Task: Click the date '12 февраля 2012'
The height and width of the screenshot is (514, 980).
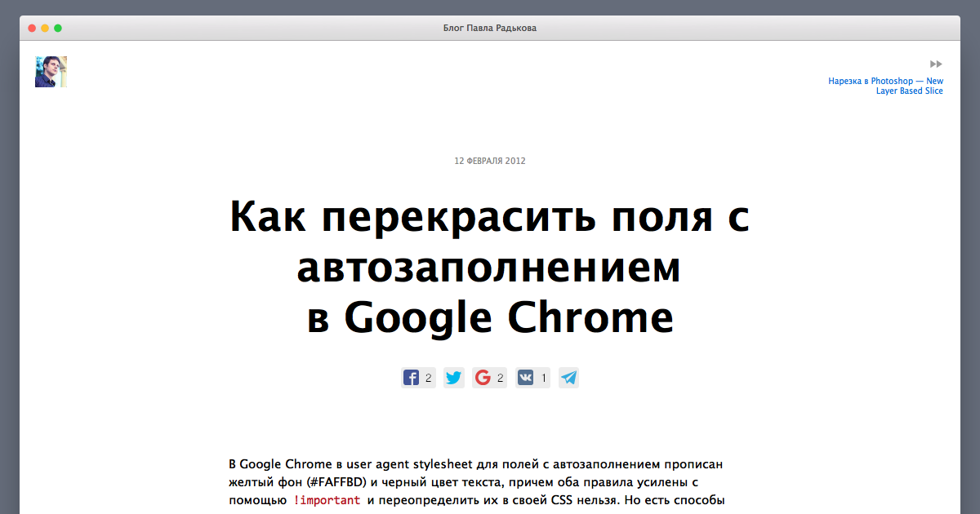Action: click(490, 161)
